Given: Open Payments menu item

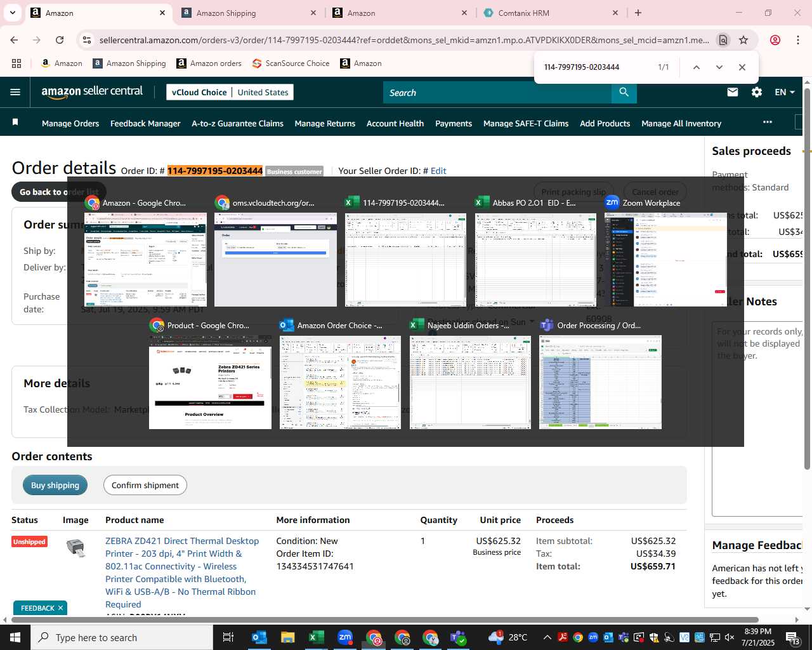Looking at the screenshot, I should click(x=454, y=123).
